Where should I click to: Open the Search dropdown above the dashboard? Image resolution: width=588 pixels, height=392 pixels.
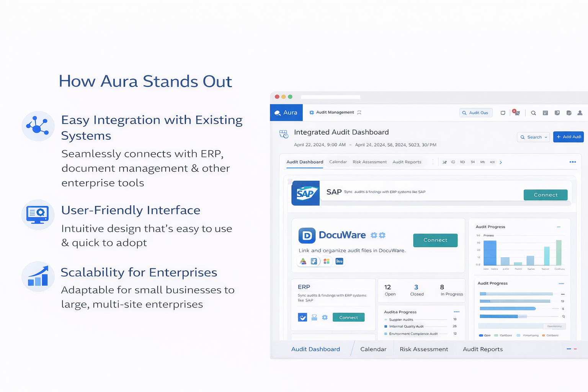pos(533,137)
